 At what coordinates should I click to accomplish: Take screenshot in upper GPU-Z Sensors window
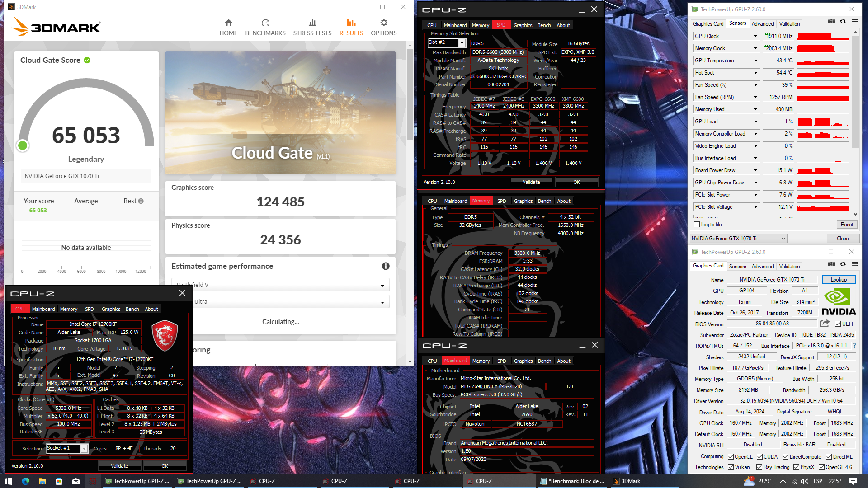(x=831, y=21)
